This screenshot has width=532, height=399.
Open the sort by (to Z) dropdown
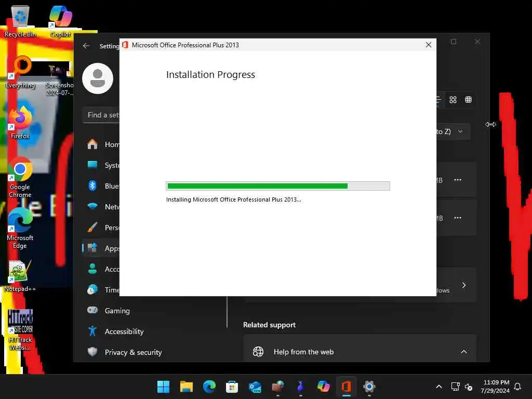tap(453, 131)
